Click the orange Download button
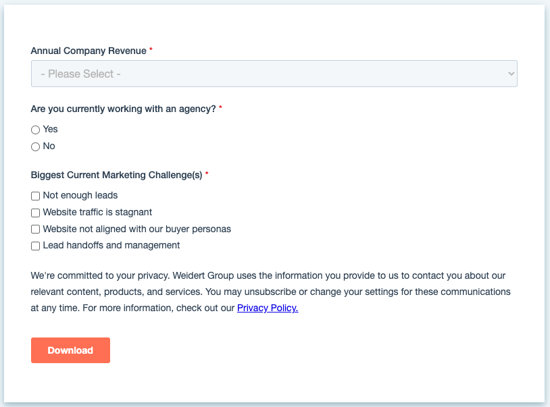The image size is (550, 407). [x=70, y=350]
